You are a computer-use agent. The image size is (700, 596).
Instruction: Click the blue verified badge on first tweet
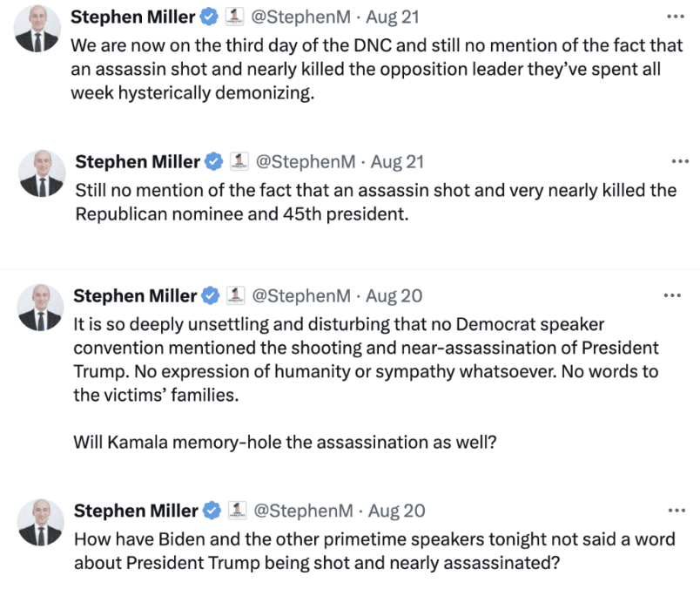click(209, 17)
